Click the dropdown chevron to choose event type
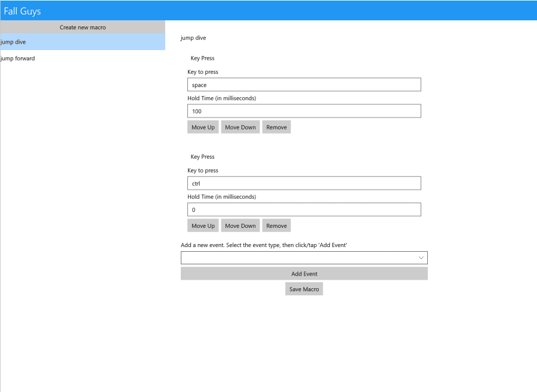Viewport: 537px width, 392px height. click(422, 257)
